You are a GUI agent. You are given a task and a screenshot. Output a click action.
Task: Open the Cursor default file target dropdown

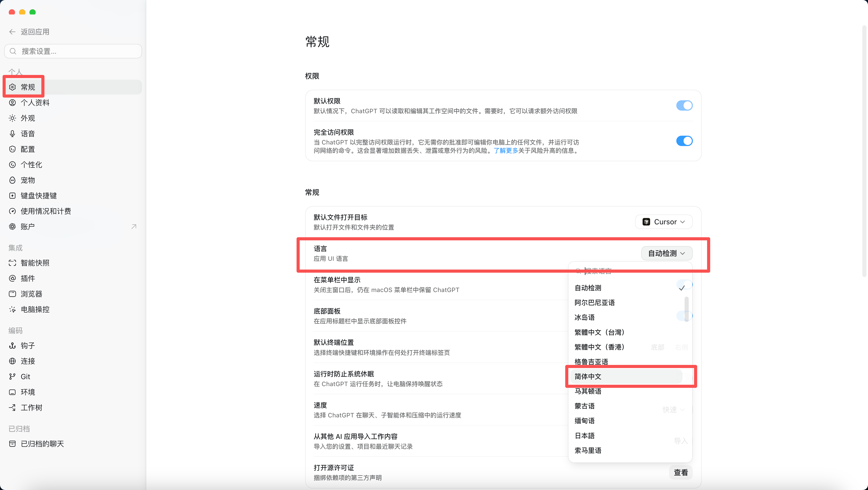[x=664, y=222]
